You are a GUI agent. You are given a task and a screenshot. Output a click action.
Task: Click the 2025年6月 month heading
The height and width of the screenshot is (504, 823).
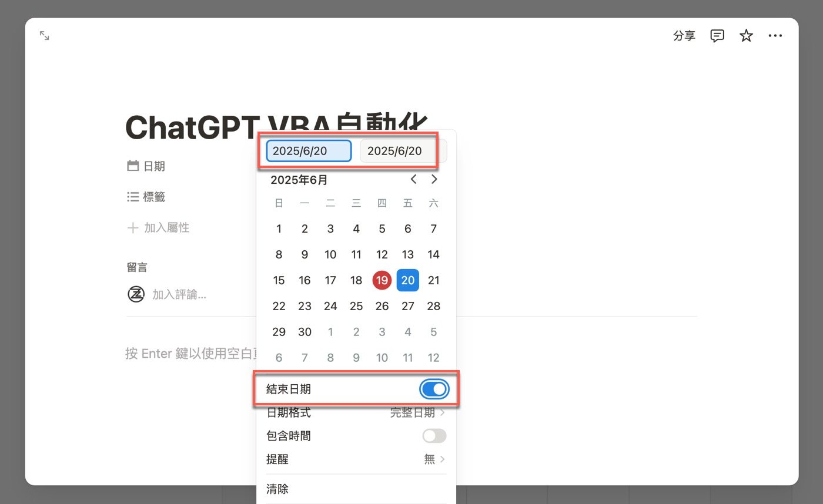click(299, 180)
